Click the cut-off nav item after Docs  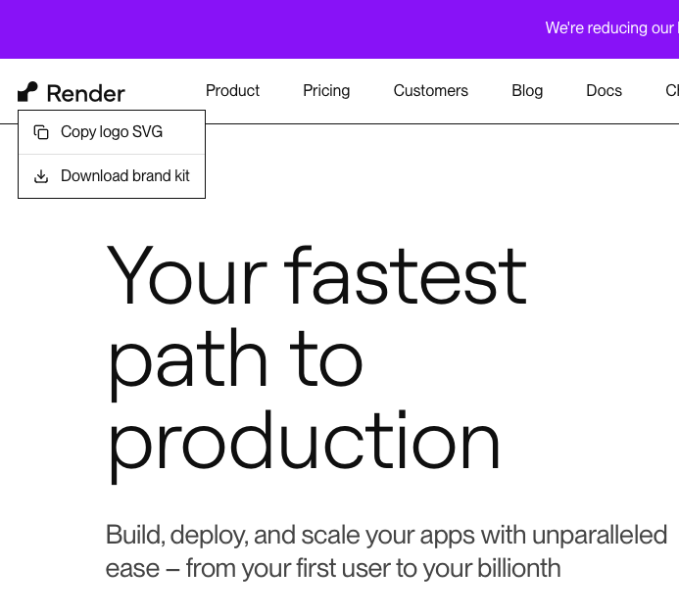pyautogui.click(x=672, y=91)
